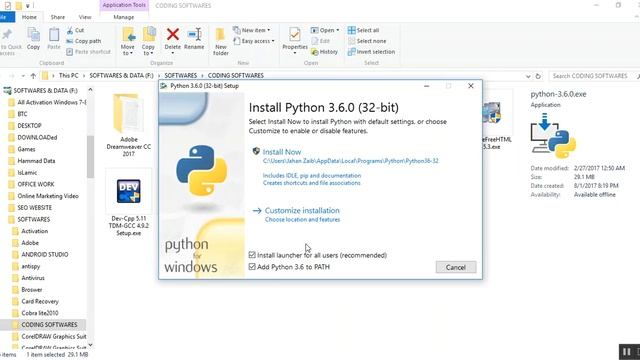This screenshot has height=360, width=640.
Task: Click SOFTWARES & DATA (F:) breadcrumb
Action: click(x=121, y=76)
